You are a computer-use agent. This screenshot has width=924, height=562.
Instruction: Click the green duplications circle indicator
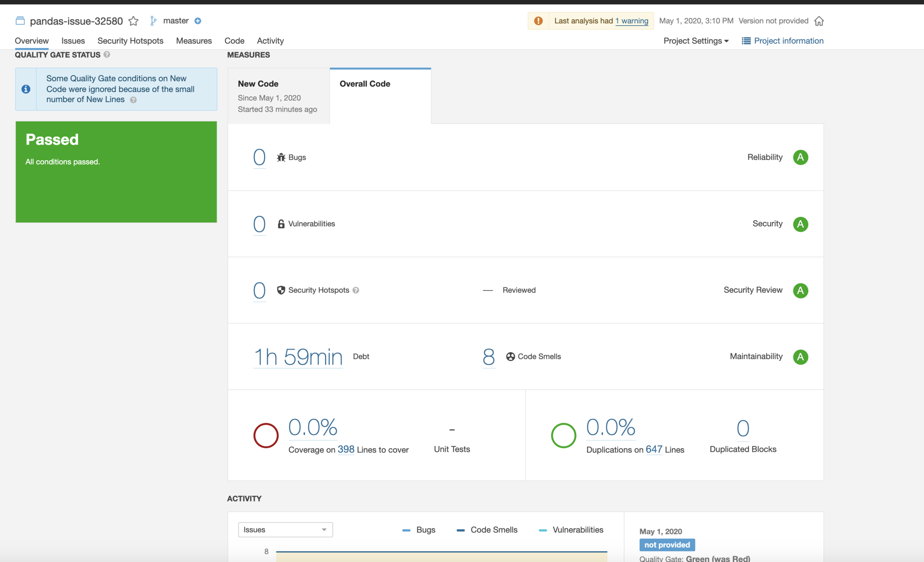(x=563, y=435)
